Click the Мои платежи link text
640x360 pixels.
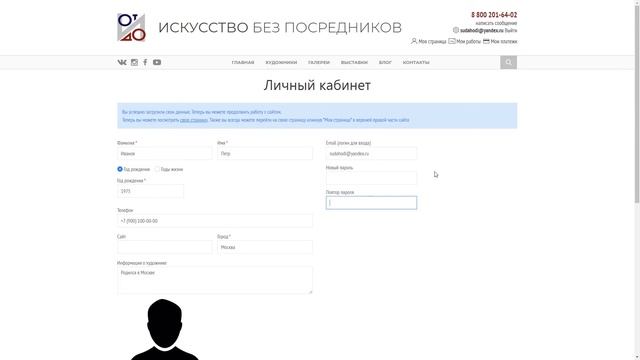coord(504,42)
